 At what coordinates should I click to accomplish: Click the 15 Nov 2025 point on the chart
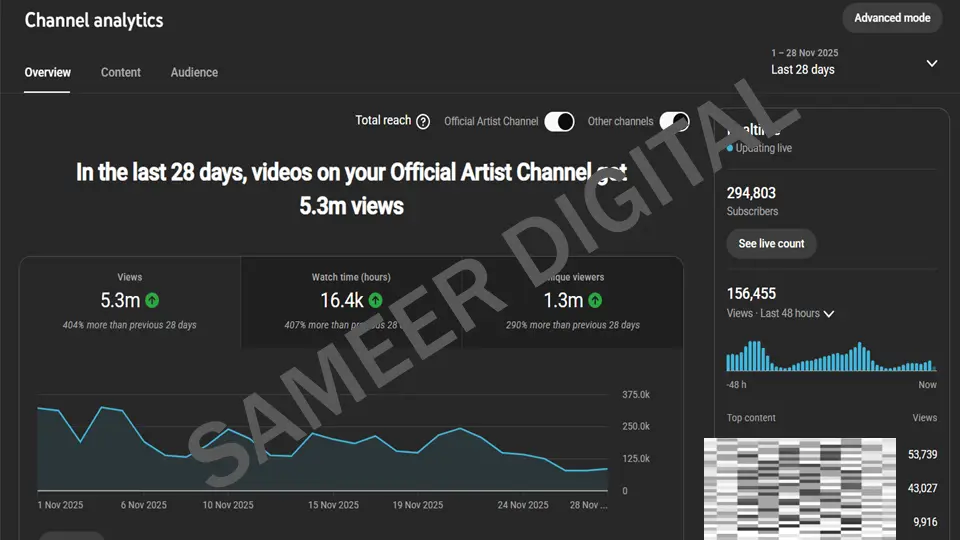313,433
